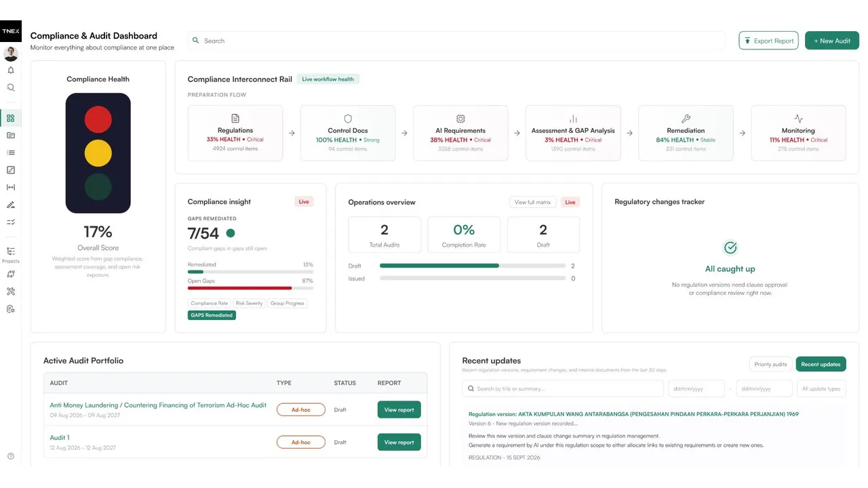868x488 pixels.
Task: Click the New Audit button
Action: coord(832,41)
